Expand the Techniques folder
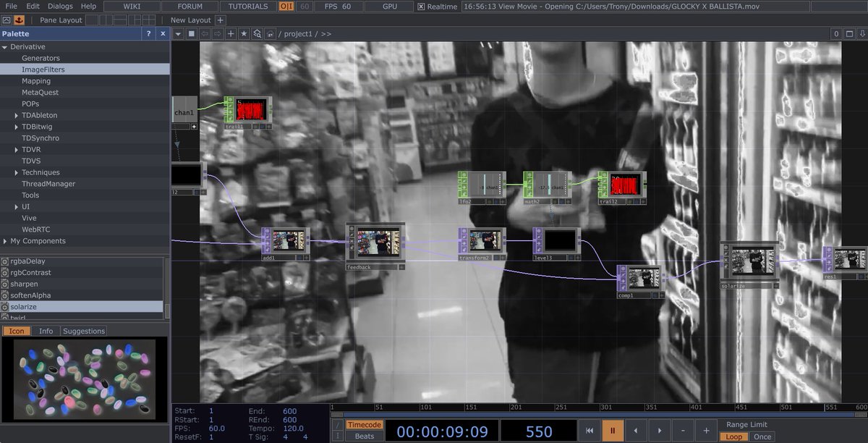This screenshot has height=443, width=868. click(17, 173)
